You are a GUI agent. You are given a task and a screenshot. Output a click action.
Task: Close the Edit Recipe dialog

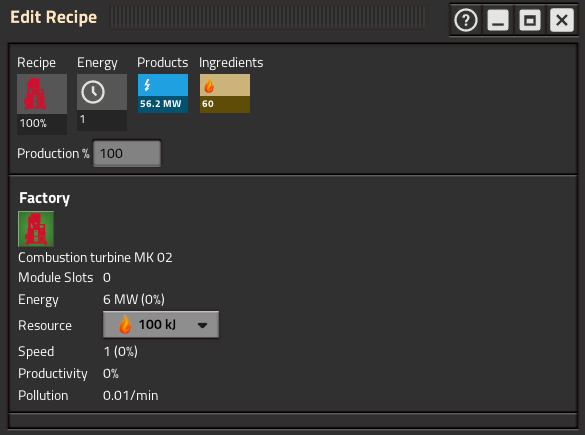(562, 20)
